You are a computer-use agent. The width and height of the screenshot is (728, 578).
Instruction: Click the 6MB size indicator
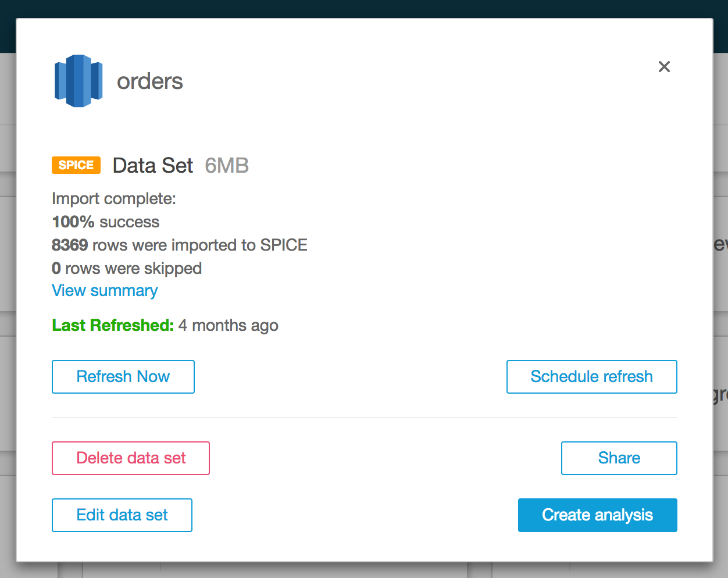pos(226,166)
